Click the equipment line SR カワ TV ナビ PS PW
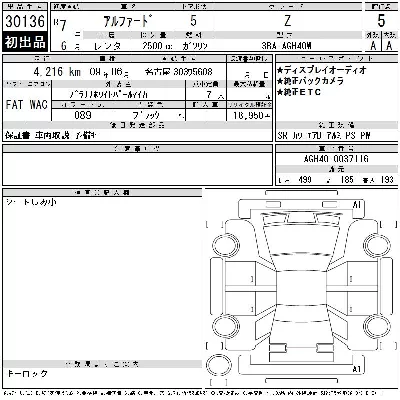Image resolution: width=400 pixels, height=400 pixels. click(324, 136)
